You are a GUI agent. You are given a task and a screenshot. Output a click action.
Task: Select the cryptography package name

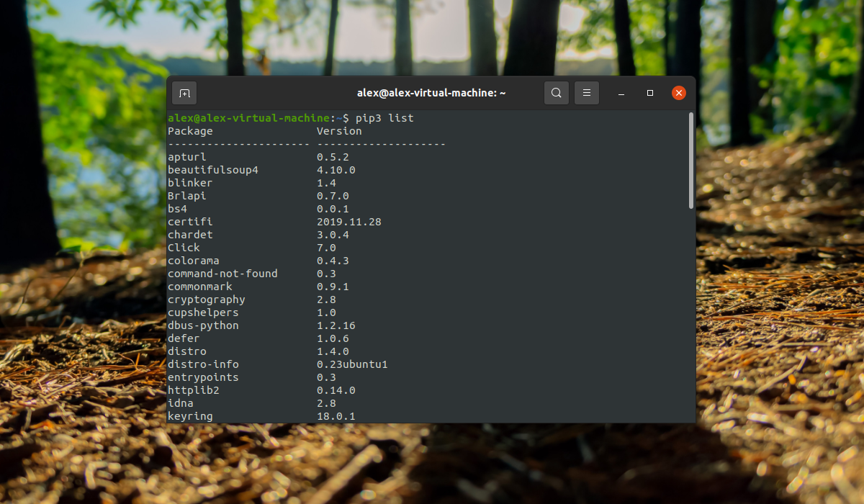pyautogui.click(x=207, y=300)
